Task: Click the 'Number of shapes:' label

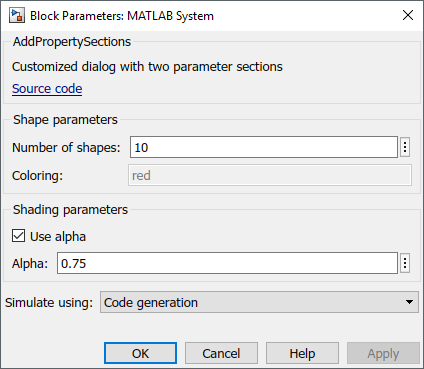Action: point(66,147)
